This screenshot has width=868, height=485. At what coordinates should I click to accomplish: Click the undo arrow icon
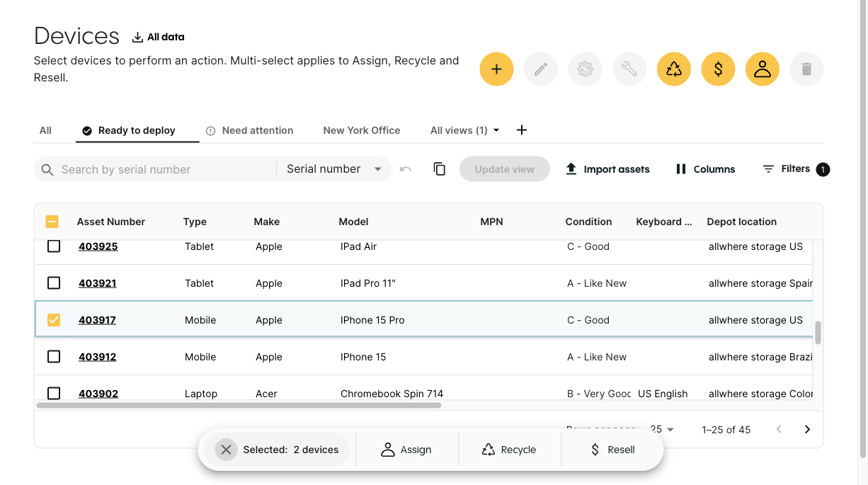(x=406, y=169)
